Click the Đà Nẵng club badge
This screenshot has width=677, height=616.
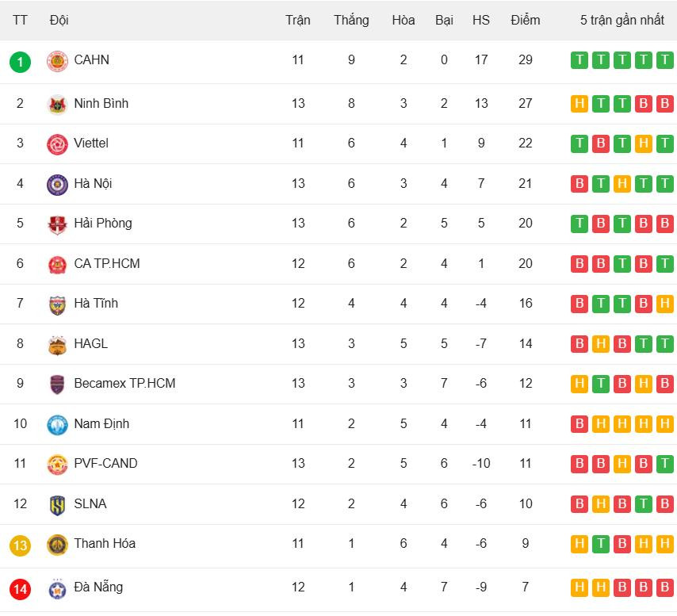(57, 588)
